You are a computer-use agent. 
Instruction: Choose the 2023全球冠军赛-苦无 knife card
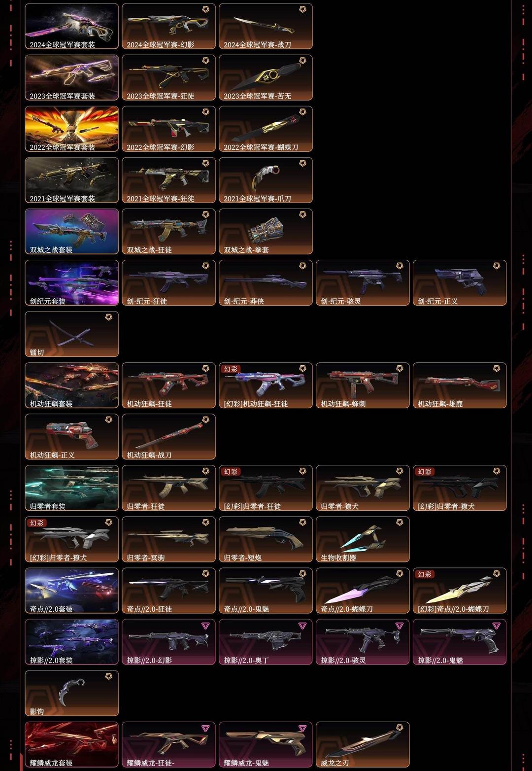(266, 78)
